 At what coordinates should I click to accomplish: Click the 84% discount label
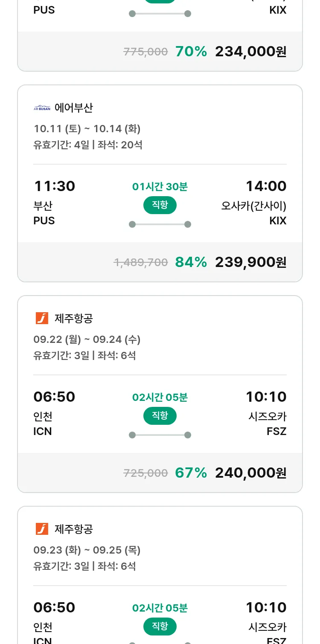(x=191, y=262)
